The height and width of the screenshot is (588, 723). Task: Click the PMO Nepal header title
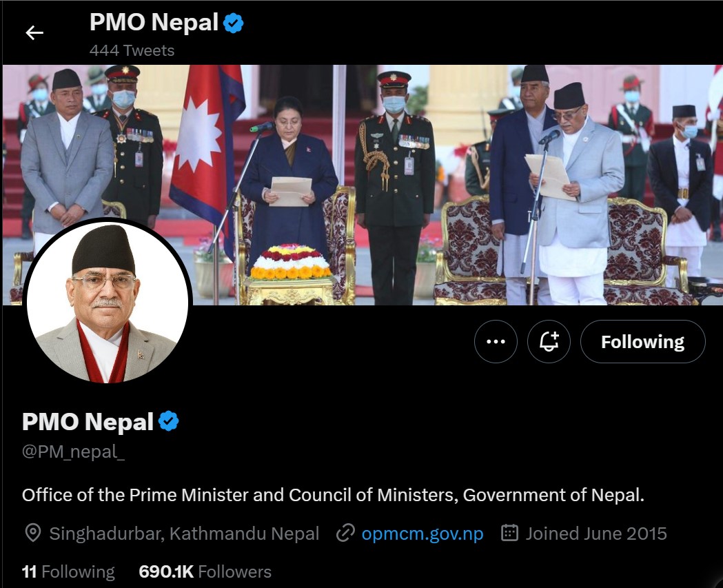point(154,22)
